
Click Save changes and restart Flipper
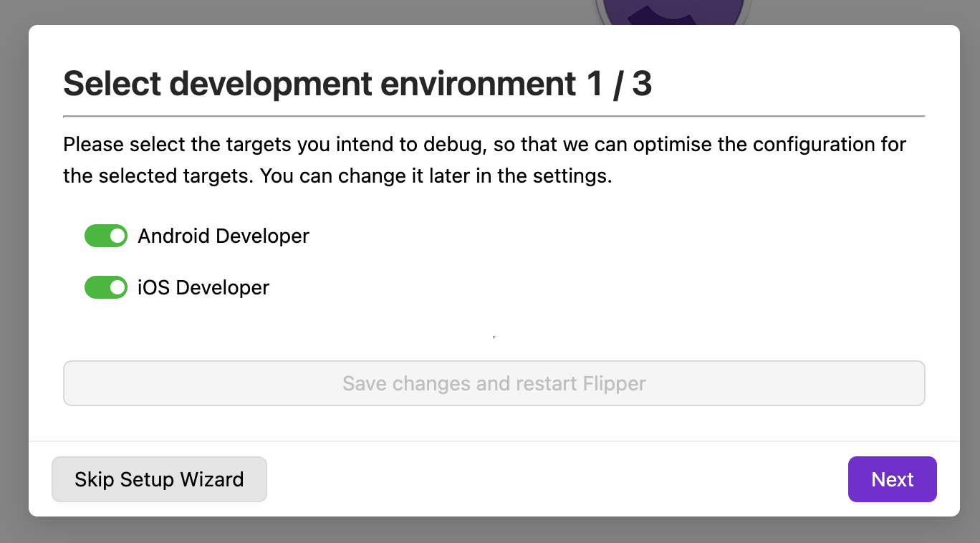[x=494, y=383]
